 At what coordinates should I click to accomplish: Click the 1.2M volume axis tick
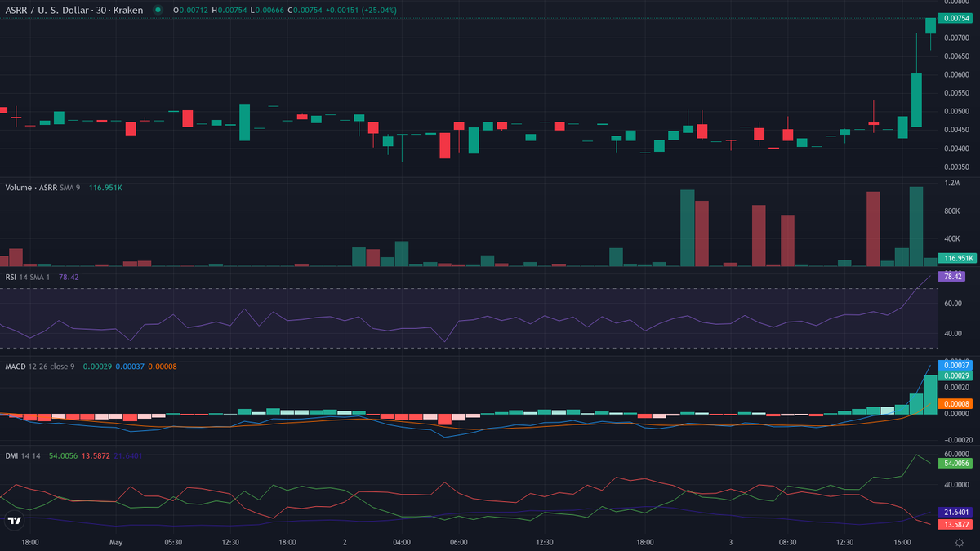tap(951, 184)
